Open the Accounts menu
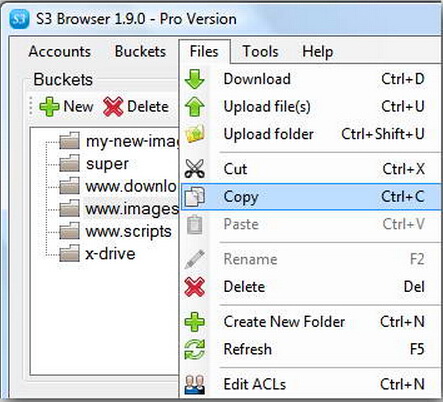 click(60, 51)
